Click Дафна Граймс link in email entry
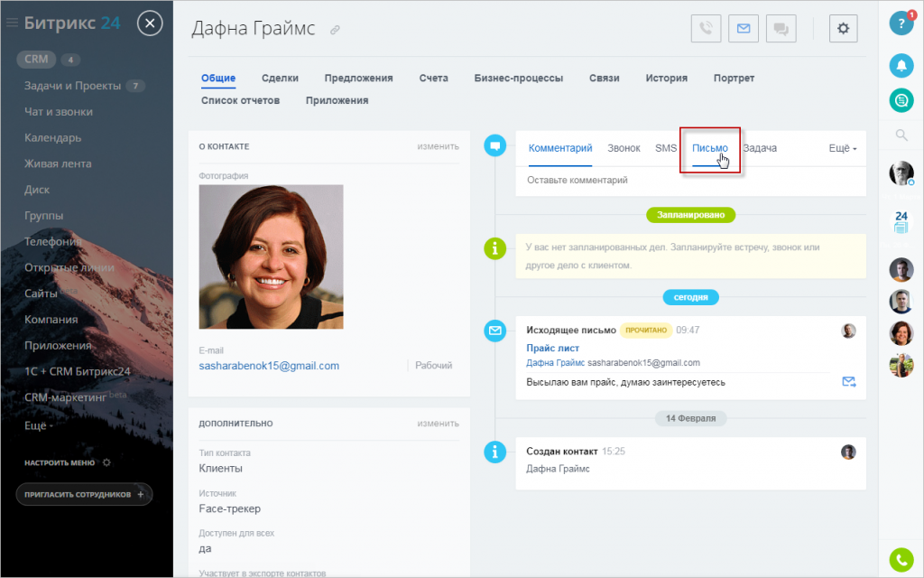This screenshot has height=578, width=924. coord(555,363)
